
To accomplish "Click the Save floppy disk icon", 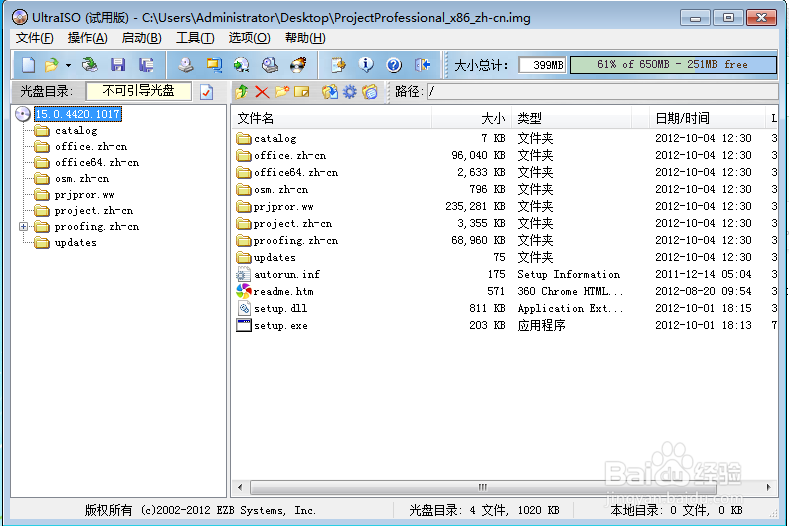I will pos(118,65).
